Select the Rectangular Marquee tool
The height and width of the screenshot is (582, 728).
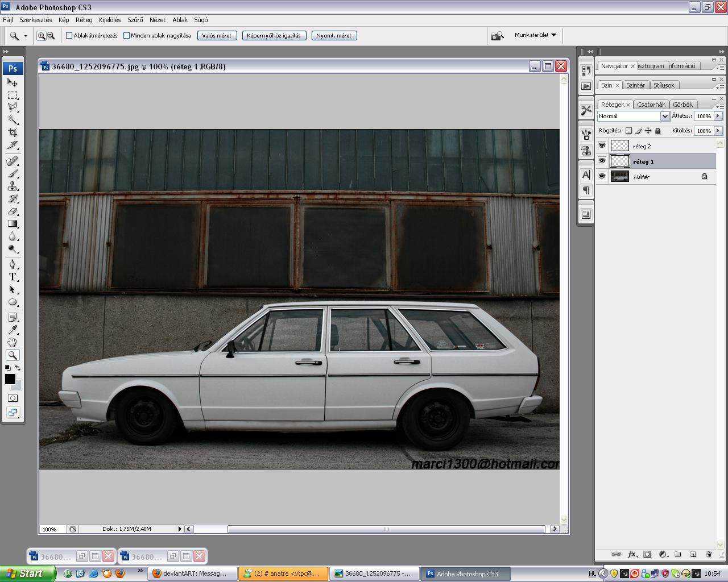(x=13, y=95)
